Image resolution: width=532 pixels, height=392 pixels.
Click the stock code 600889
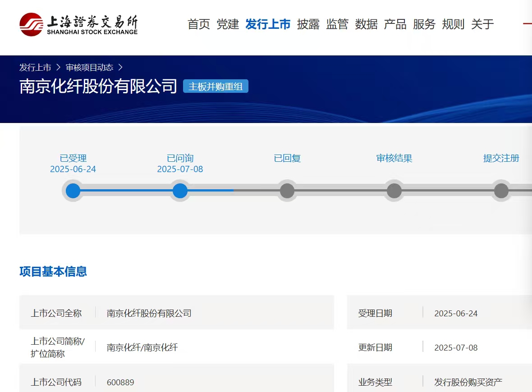point(120,383)
